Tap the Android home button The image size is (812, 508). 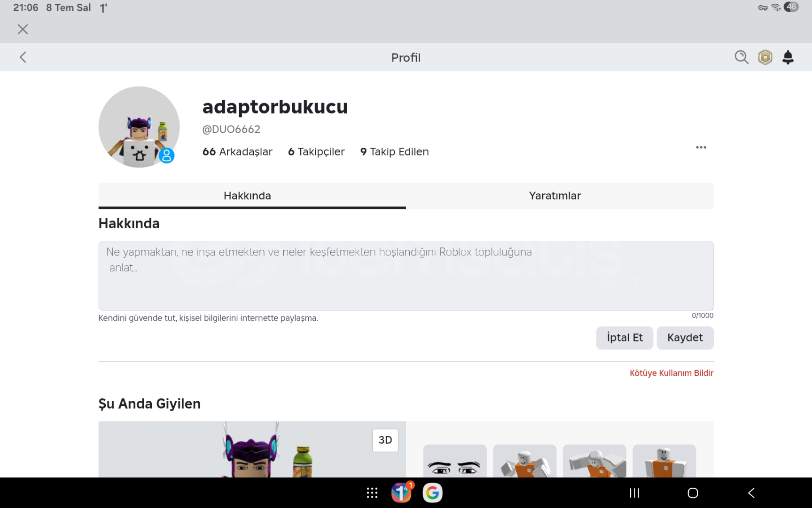693,493
